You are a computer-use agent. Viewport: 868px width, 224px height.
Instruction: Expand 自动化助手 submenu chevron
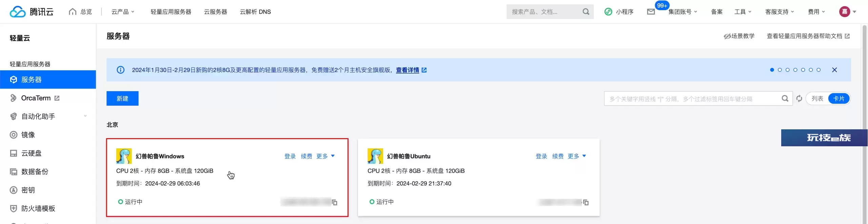pyautogui.click(x=85, y=116)
